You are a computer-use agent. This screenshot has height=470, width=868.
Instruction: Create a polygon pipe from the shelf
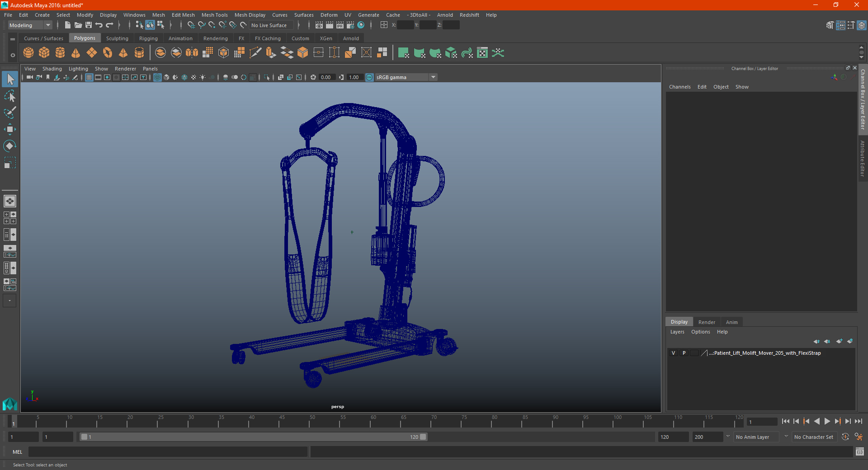click(139, 53)
